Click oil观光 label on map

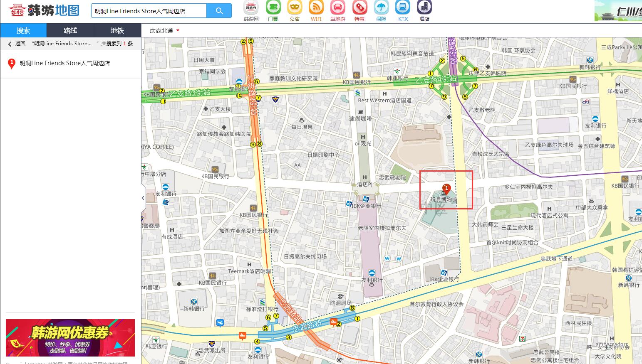[x=363, y=143]
